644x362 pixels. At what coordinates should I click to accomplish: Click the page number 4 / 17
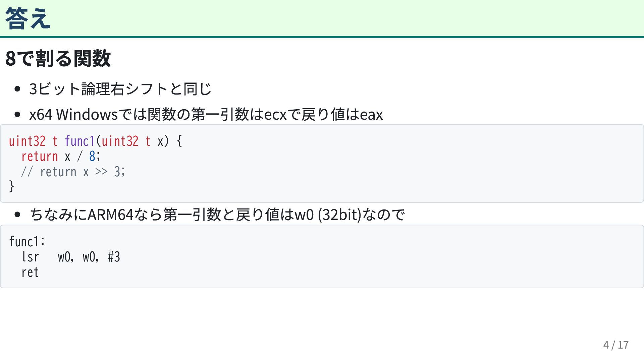coord(616,345)
